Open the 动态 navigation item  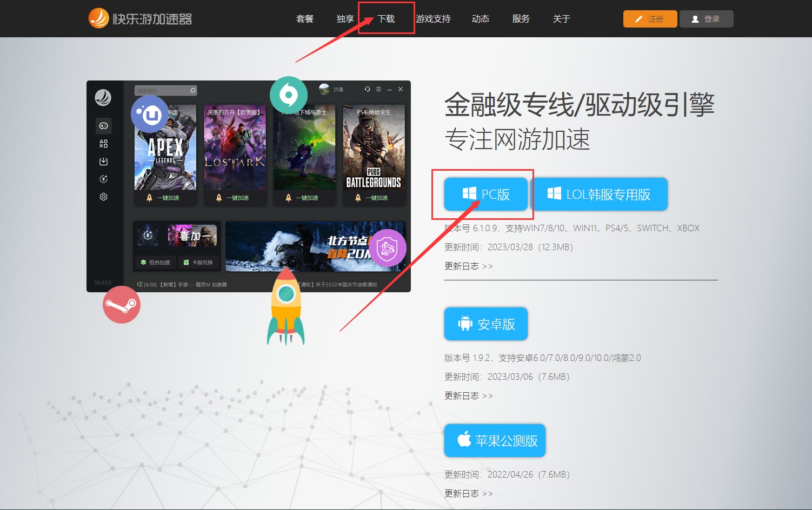pyautogui.click(x=481, y=19)
